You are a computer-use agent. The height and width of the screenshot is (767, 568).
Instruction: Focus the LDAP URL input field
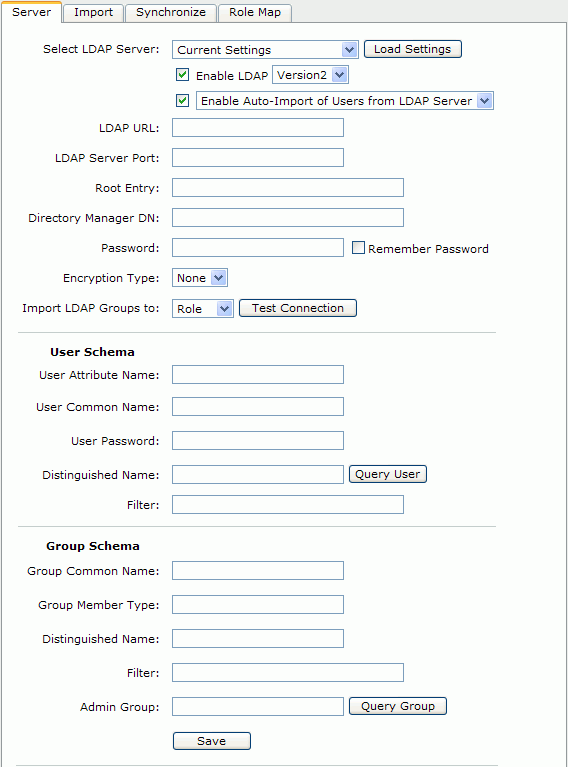coord(258,128)
